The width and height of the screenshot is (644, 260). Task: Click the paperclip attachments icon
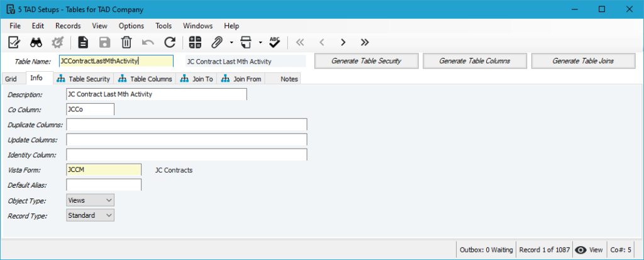point(217,42)
